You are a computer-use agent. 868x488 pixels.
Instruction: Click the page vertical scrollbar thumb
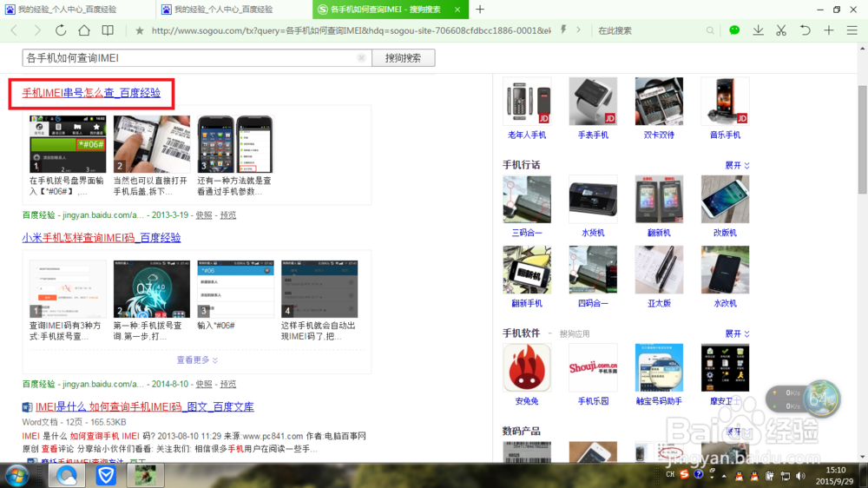(x=863, y=140)
